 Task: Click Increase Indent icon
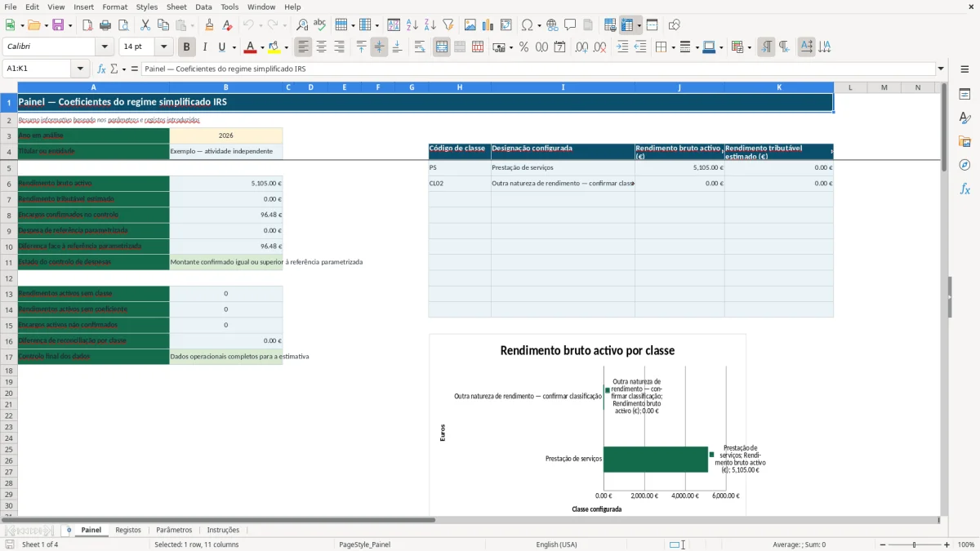(622, 47)
